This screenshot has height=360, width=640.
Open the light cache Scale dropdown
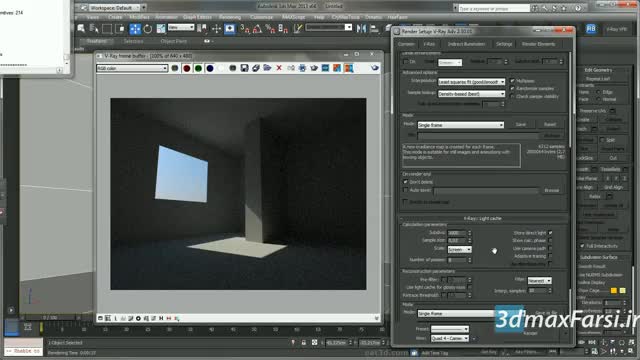click(460, 249)
